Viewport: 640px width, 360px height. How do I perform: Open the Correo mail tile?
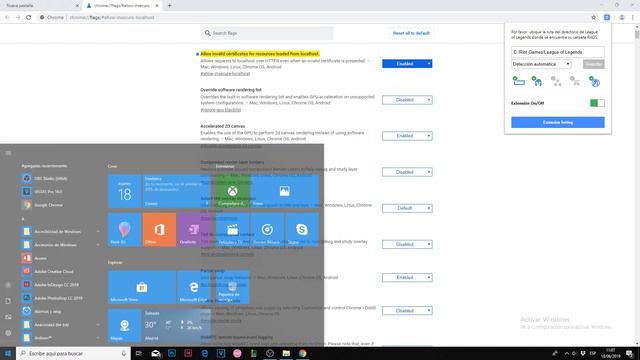click(x=176, y=191)
